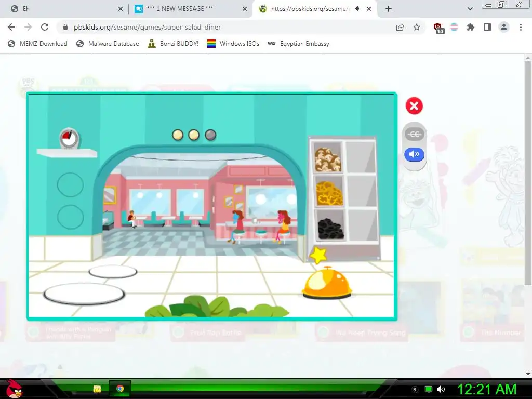Open the striped flag extension icon
The width and height of the screenshot is (532, 399).
(x=454, y=27)
